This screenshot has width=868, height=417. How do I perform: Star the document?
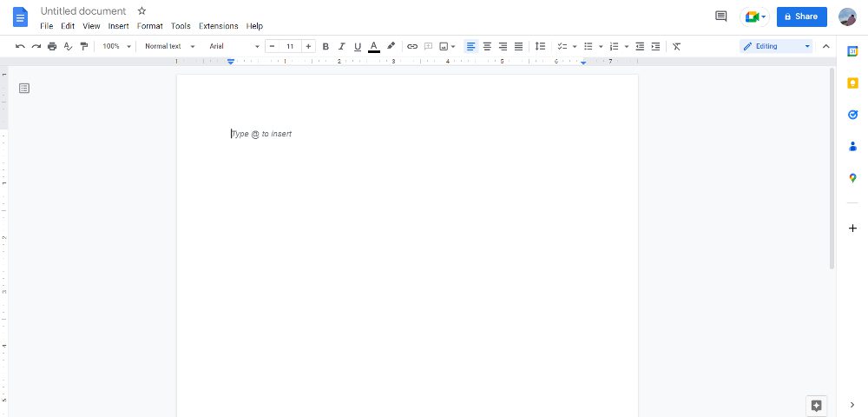click(x=141, y=11)
